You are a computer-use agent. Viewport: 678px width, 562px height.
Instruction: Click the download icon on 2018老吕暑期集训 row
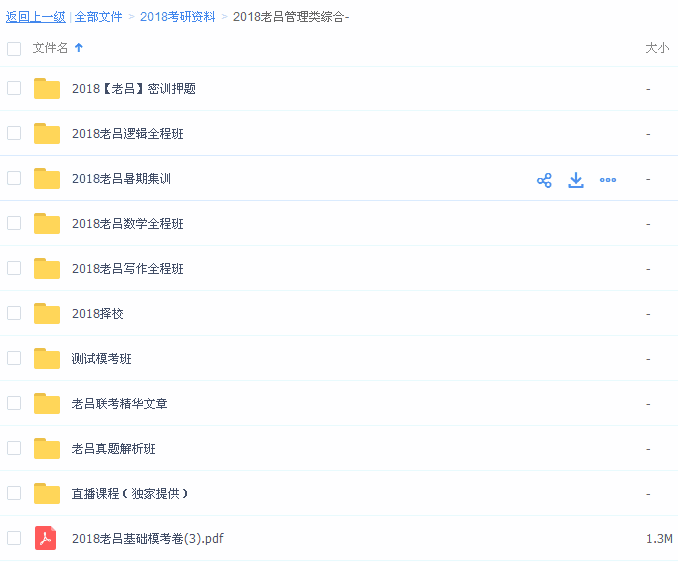576,180
